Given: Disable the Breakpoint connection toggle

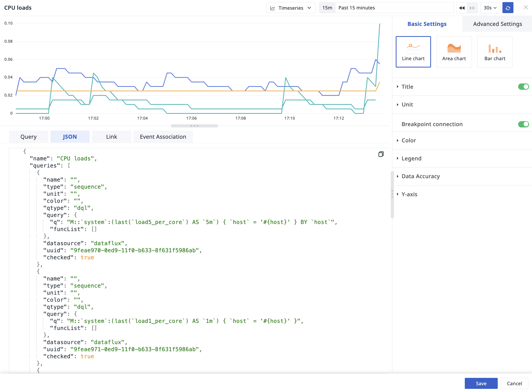Looking at the screenshot, I should point(523,124).
